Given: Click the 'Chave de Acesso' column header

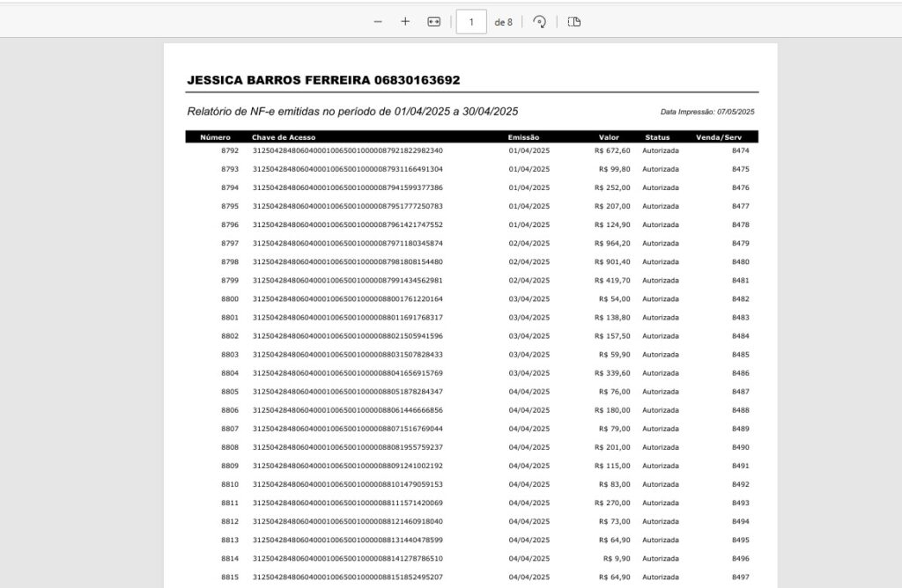Looking at the screenshot, I should pyautogui.click(x=284, y=137).
